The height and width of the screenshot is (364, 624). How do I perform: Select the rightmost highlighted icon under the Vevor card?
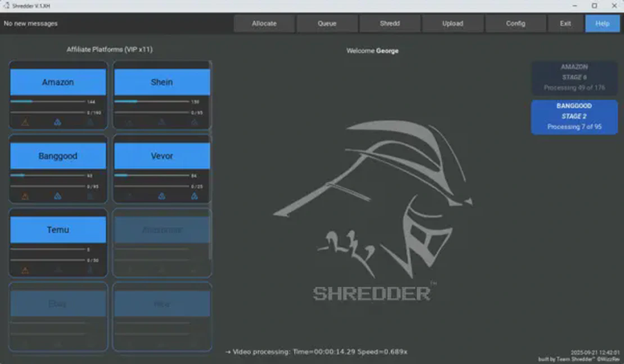195,196
